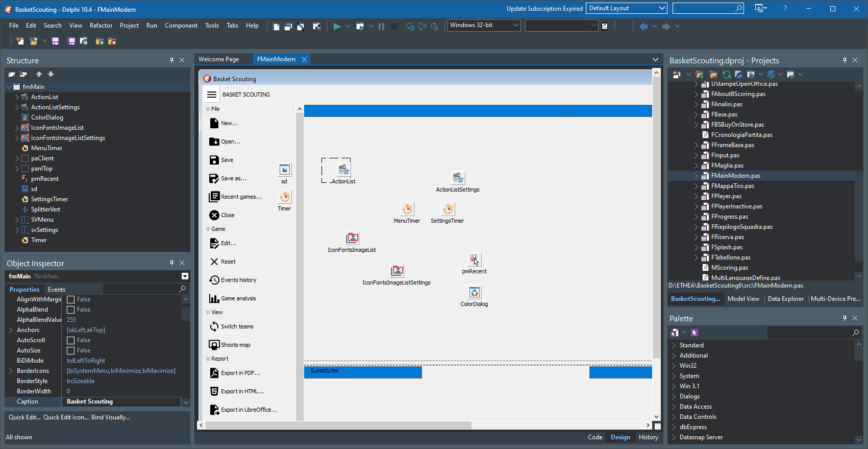Viewport: 868px width, 449px height.
Task: Toggle the AutoSize checkbox
Action: [x=71, y=351]
